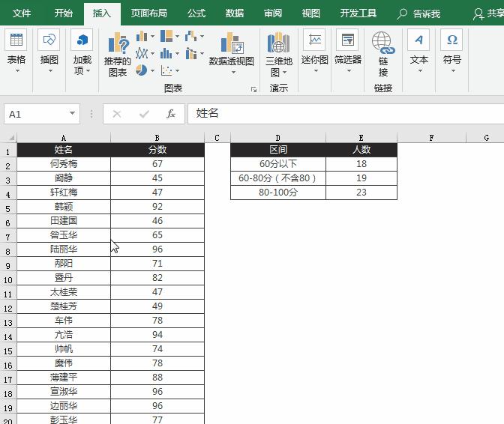This screenshot has height=424, width=504.
Task: Select cell containing 60分以下
Action: [278, 163]
